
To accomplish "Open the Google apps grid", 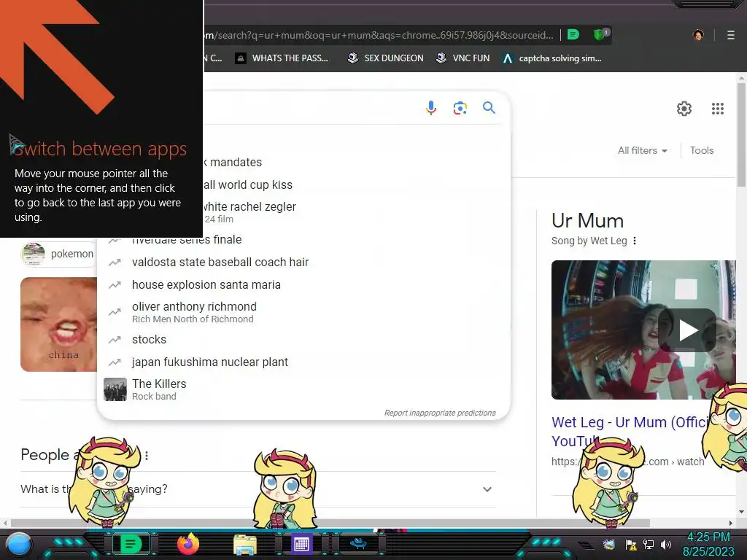I will (x=718, y=109).
